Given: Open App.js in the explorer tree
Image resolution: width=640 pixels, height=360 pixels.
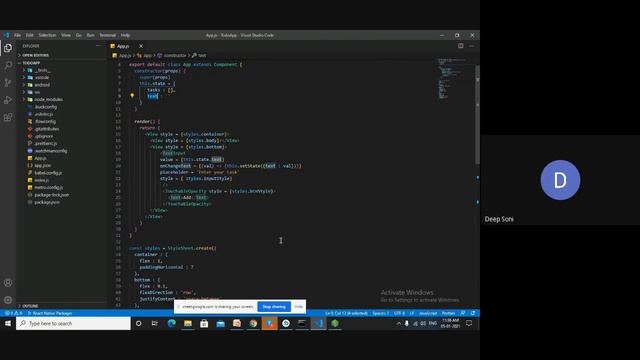Looking at the screenshot, I should click(40, 158).
